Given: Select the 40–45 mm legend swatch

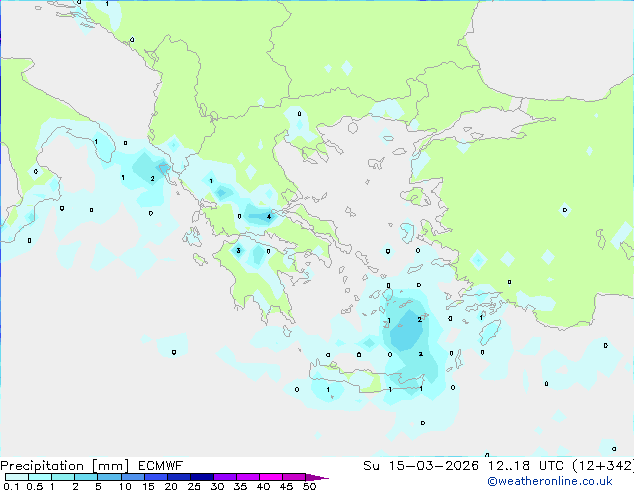Looking at the screenshot, I should click(271, 477).
